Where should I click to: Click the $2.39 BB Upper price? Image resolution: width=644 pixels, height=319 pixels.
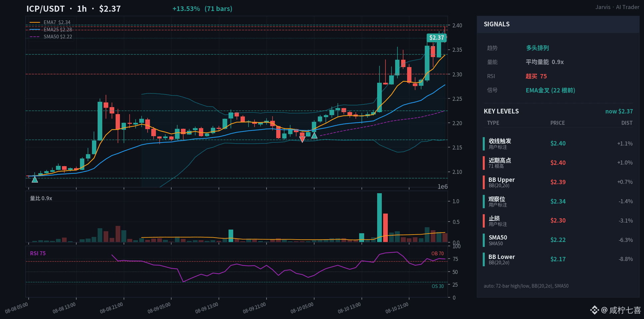(x=558, y=182)
